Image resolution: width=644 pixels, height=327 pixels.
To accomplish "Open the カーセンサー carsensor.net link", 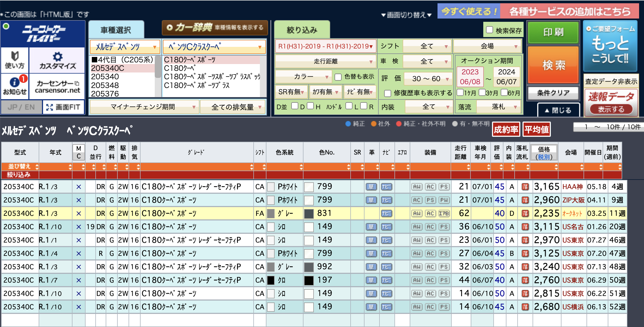I will pyautogui.click(x=57, y=86).
